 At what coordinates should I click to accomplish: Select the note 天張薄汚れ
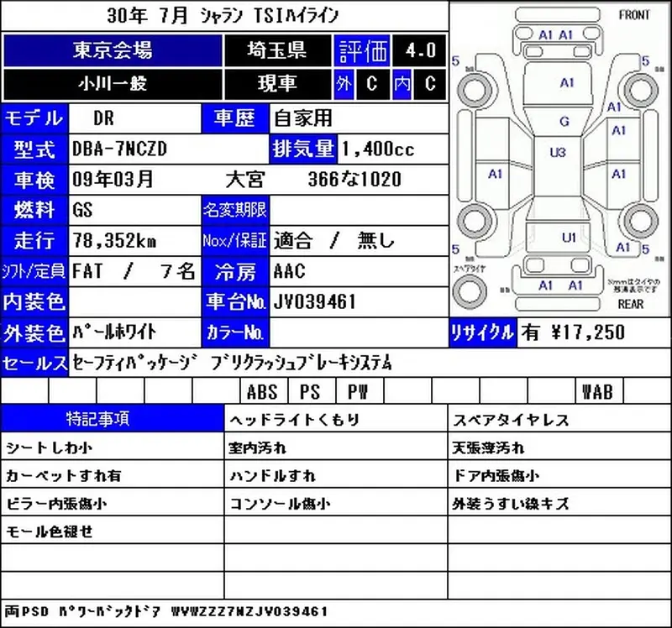[488, 447]
